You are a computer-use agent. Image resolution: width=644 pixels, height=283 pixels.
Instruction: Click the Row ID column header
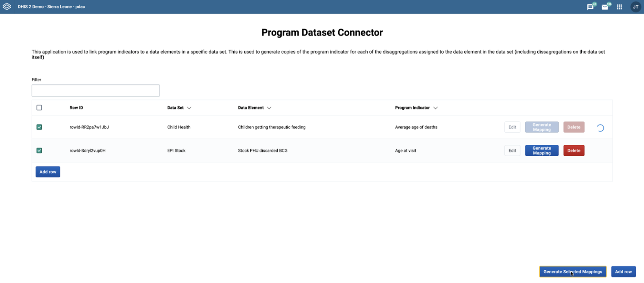click(76, 108)
